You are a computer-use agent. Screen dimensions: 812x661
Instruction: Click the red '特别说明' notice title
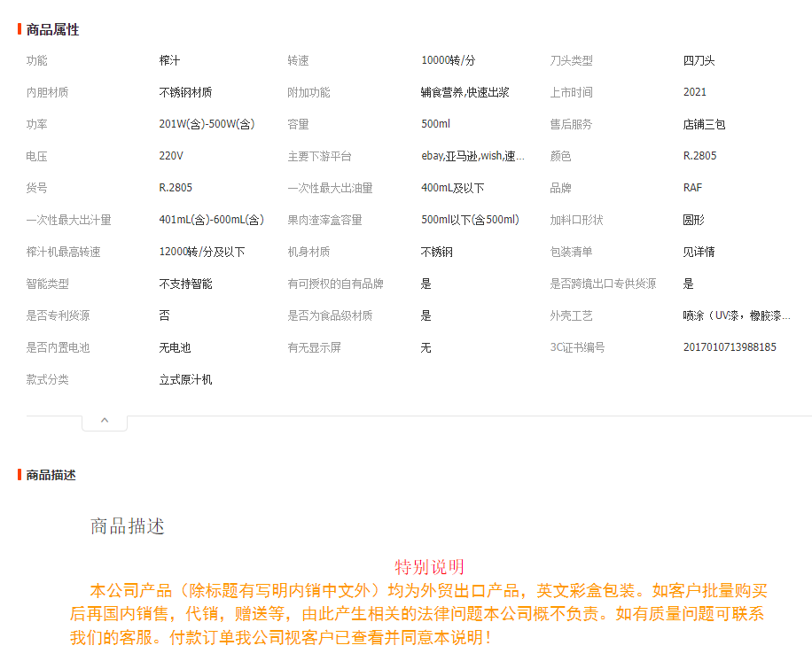point(429,567)
